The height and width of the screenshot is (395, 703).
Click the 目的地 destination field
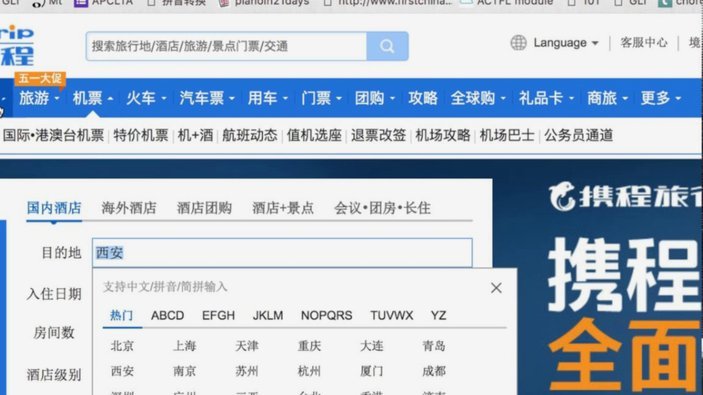(282, 253)
